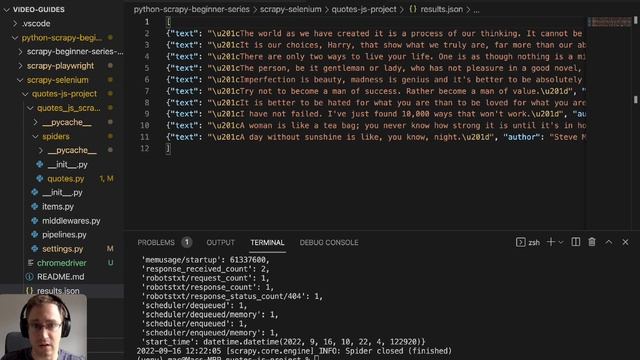The height and width of the screenshot is (360, 640).
Task: Click the results.json braces icon in explorer
Action: coord(29,291)
